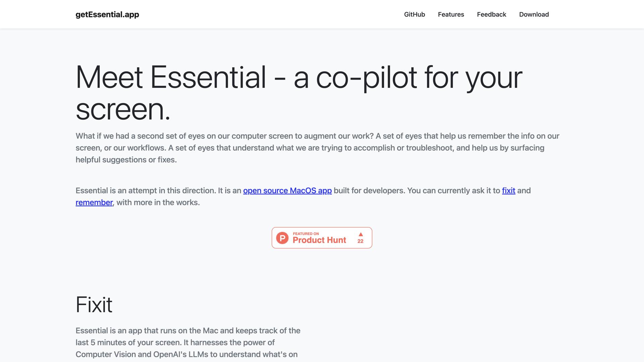
Task: Click the text "with more in the works"
Action: [x=158, y=202]
